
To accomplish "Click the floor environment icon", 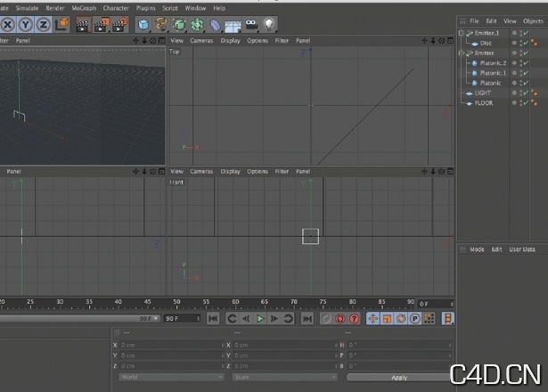I will 233,25.
